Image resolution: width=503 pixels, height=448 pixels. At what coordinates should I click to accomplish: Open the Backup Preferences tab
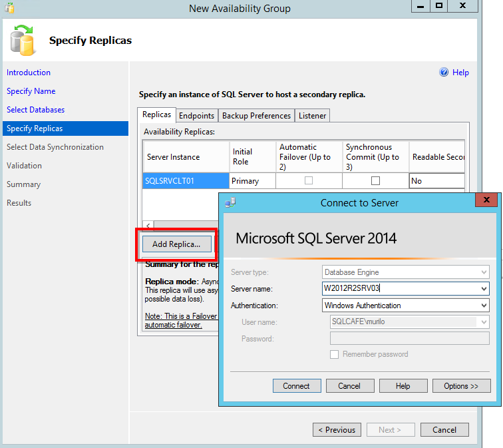point(256,116)
